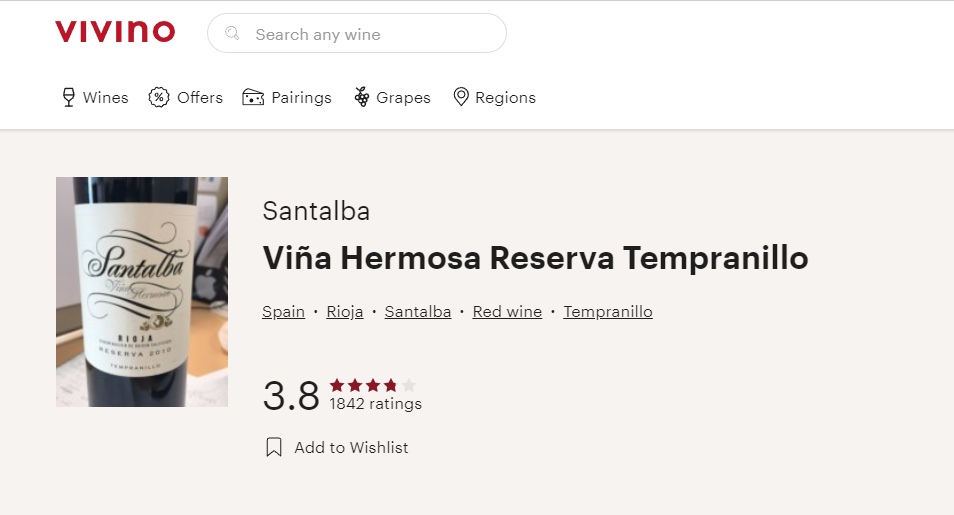Click the wine glass icon

(68, 97)
